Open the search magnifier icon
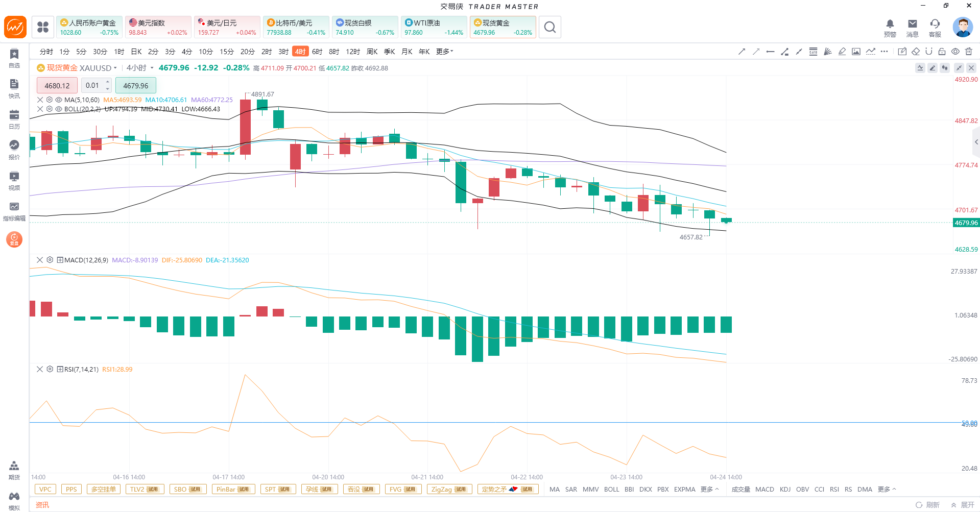Screen dimensions: 980x512 click(x=549, y=27)
